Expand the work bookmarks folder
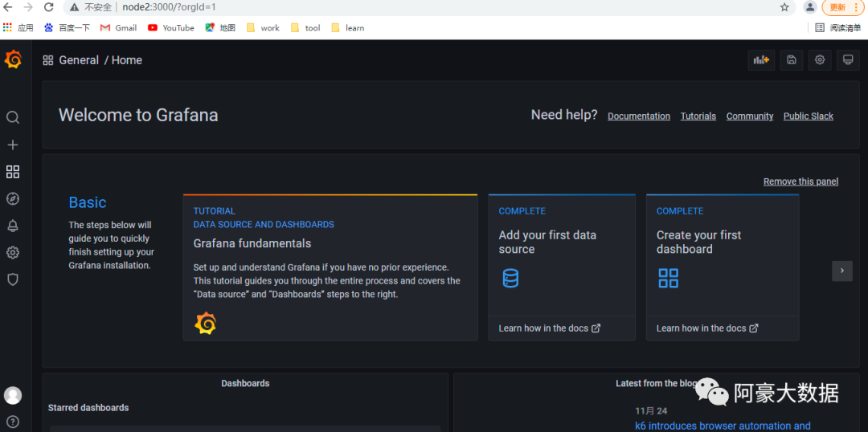 (263, 27)
